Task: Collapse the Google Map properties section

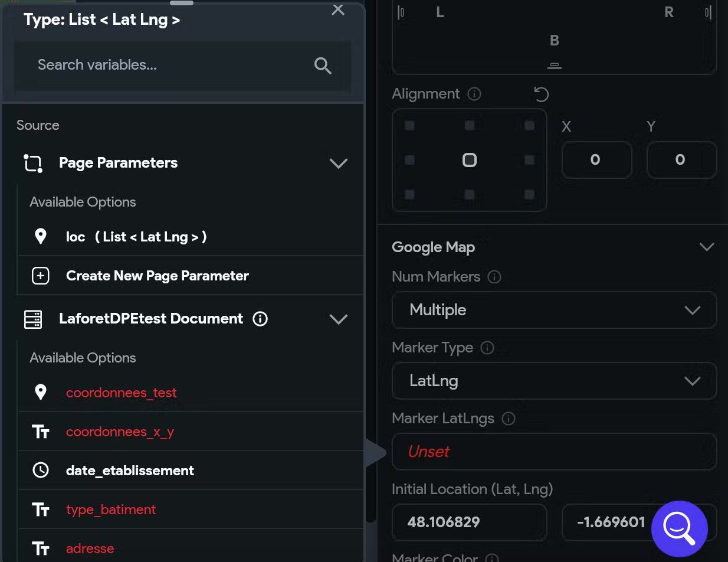Action: tap(706, 247)
